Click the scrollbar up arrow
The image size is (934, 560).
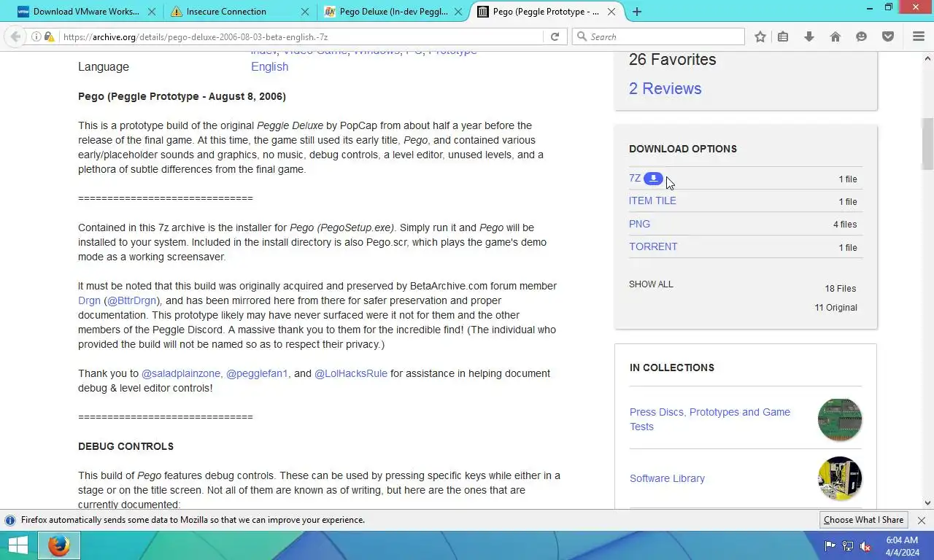point(928,58)
